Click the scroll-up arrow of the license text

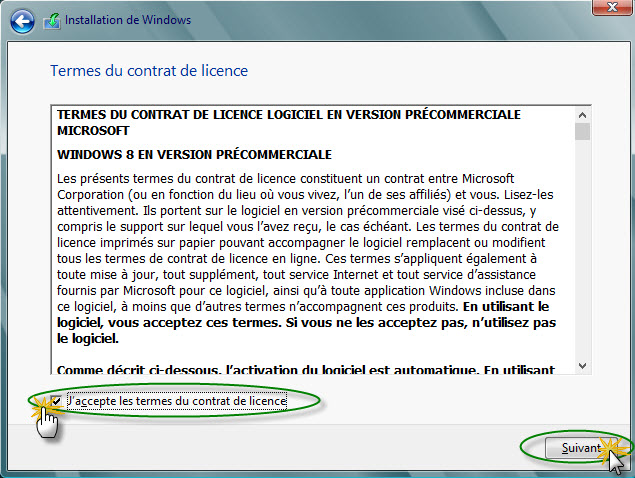tap(582, 115)
